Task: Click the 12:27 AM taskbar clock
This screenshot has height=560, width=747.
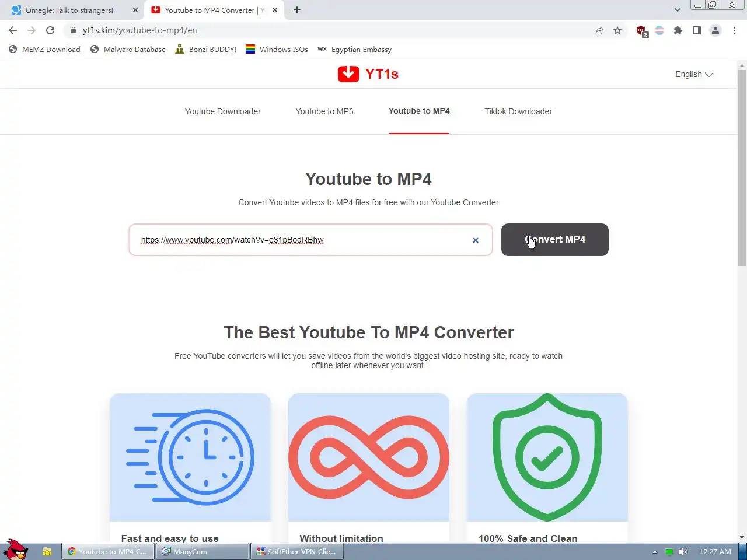Action: (715, 551)
